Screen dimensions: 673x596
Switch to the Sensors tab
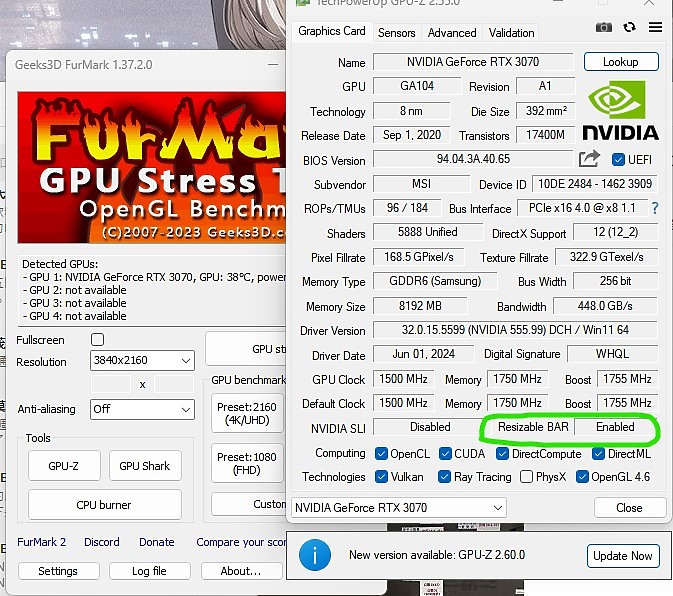397,33
